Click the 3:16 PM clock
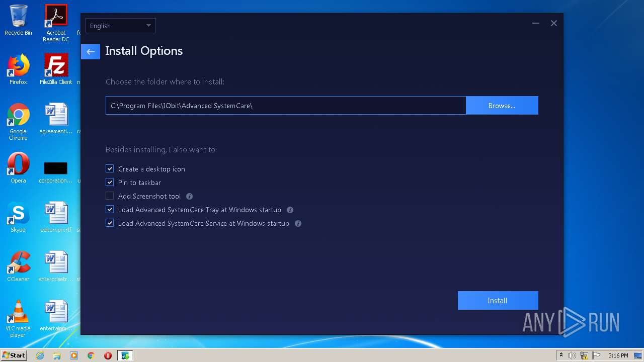The height and width of the screenshot is (362, 644). (x=618, y=355)
